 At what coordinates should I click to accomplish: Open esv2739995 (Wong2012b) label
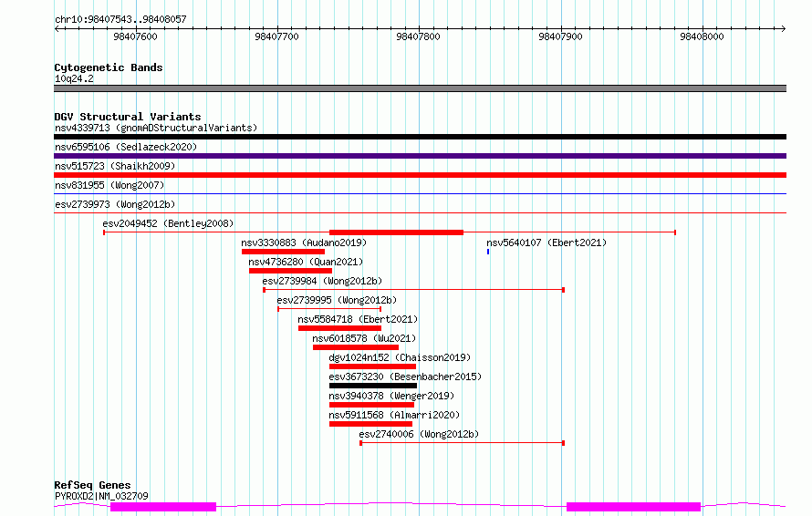[x=337, y=300]
